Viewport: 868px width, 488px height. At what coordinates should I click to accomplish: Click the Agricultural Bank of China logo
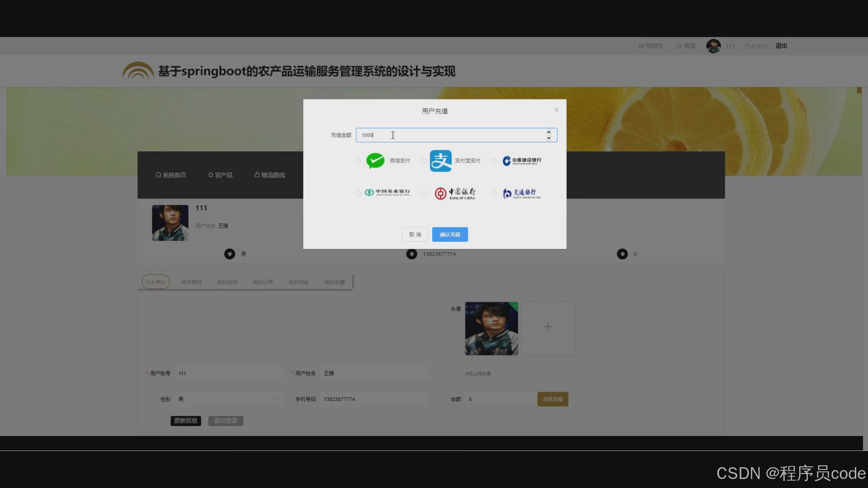387,192
